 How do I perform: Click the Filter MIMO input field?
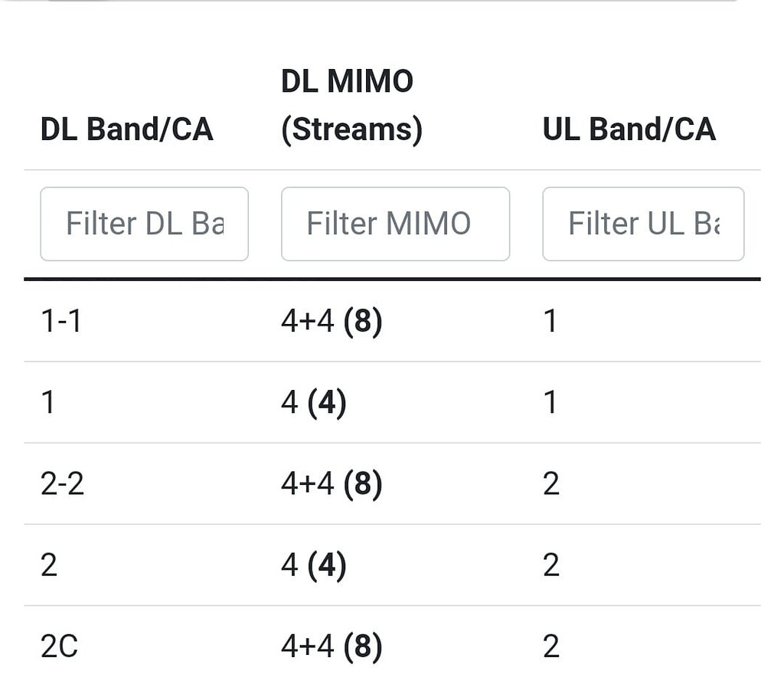[395, 224]
